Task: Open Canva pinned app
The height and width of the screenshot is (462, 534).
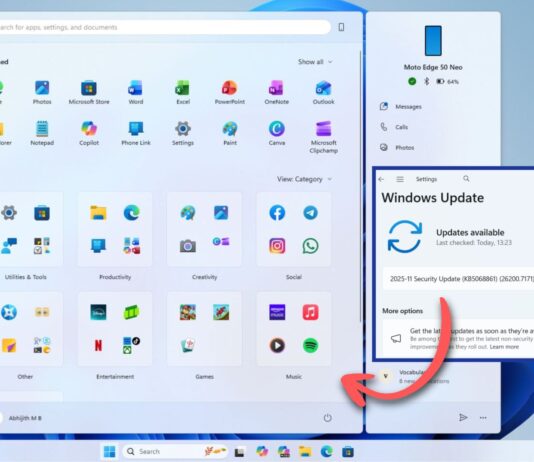Action: [277, 133]
